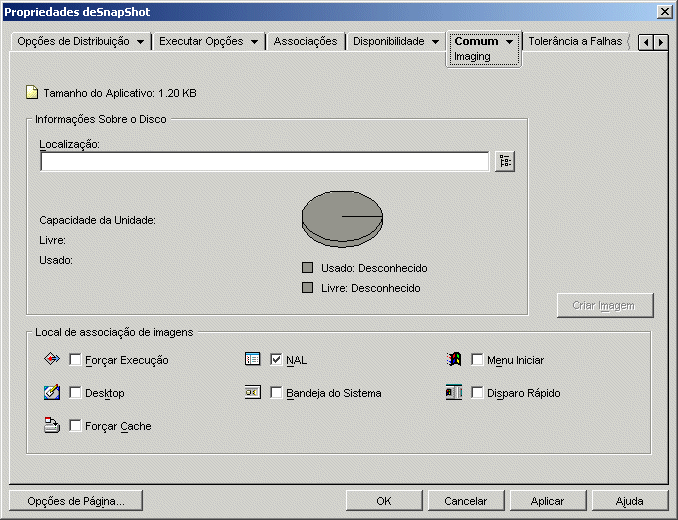Click the 'Livre: Desconhecido' legend text
The height and width of the screenshot is (520, 678).
pyautogui.click(x=371, y=288)
